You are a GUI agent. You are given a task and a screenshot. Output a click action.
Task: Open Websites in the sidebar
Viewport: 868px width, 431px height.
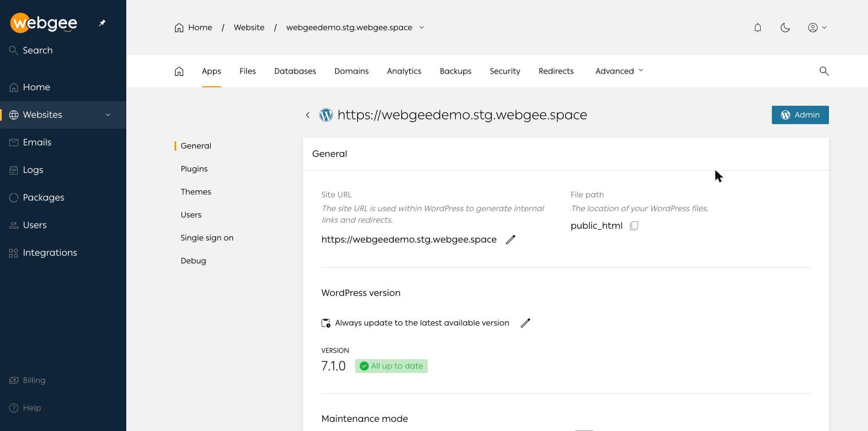[63, 115]
